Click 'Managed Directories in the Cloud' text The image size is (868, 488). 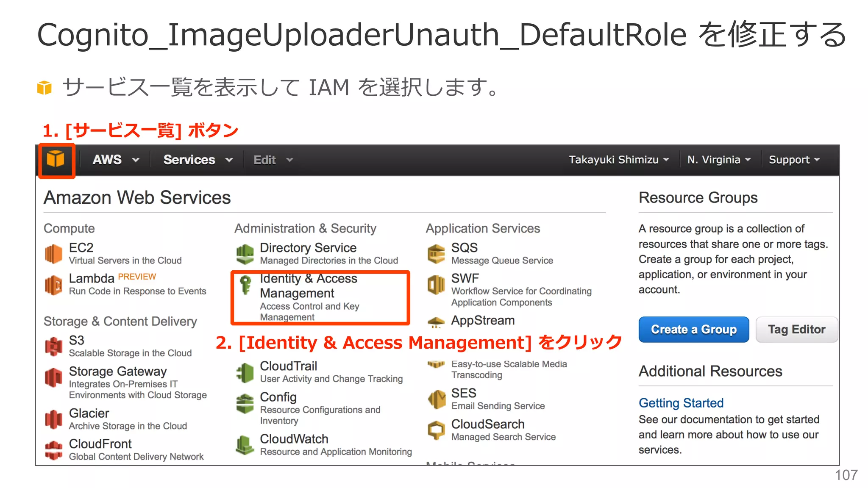[329, 261]
